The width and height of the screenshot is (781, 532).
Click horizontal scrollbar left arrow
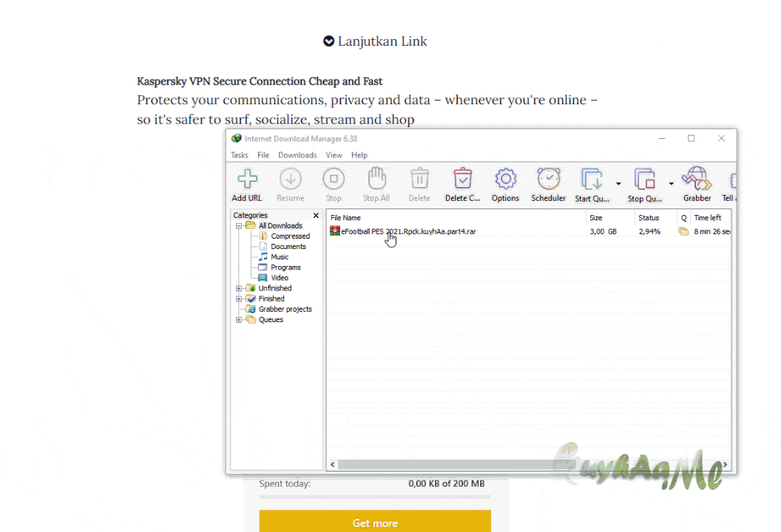click(x=333, y=464)
